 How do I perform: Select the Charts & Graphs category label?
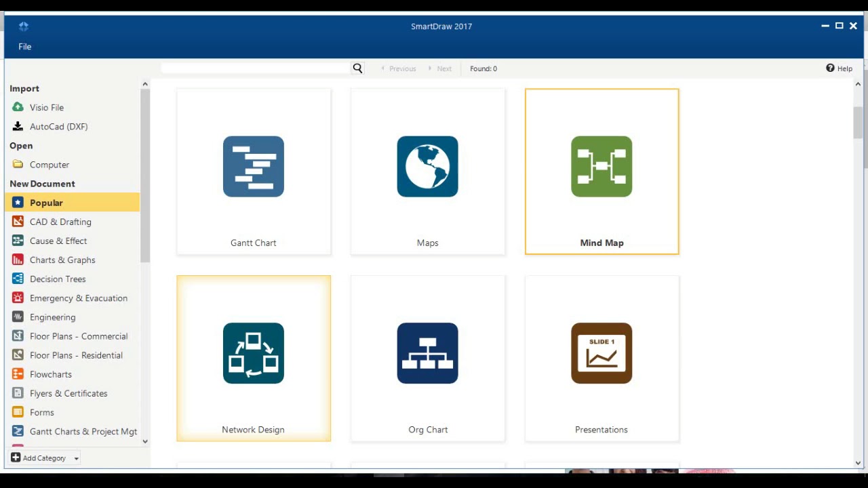[x=62, y=260]
